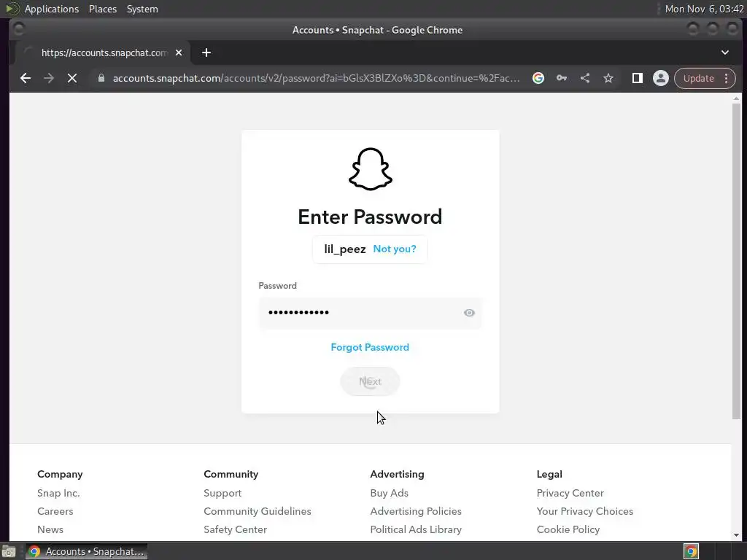Open the Forgot Password link
The image size is (747, 560).
(x=370, y=348)
